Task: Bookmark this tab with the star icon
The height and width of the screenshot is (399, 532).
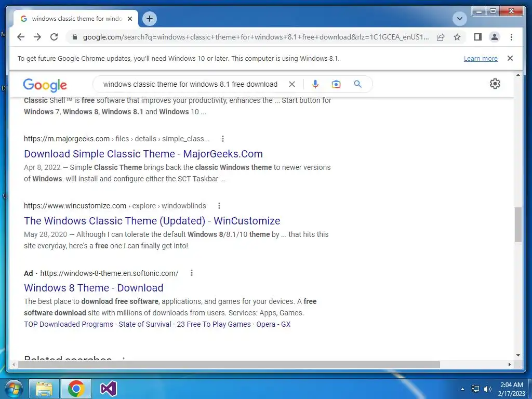Action: point(457,37)
